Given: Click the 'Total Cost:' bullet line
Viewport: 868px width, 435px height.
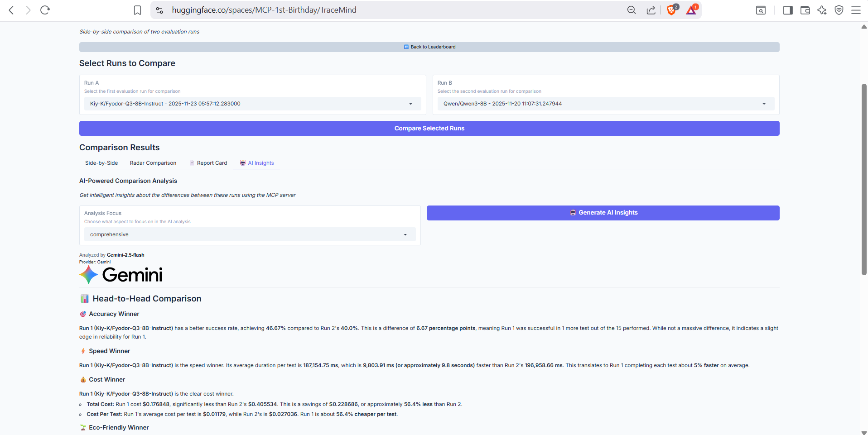Looking at the screenshot, I should tap(275, 404).
